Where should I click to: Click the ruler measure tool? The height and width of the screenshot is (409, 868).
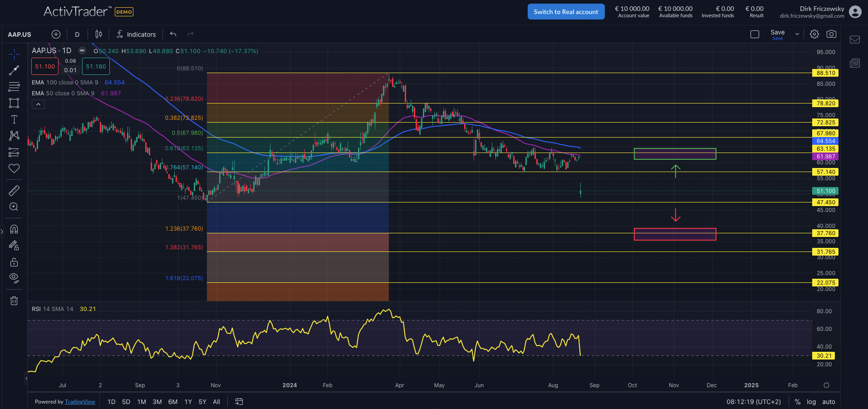point(14,191)
